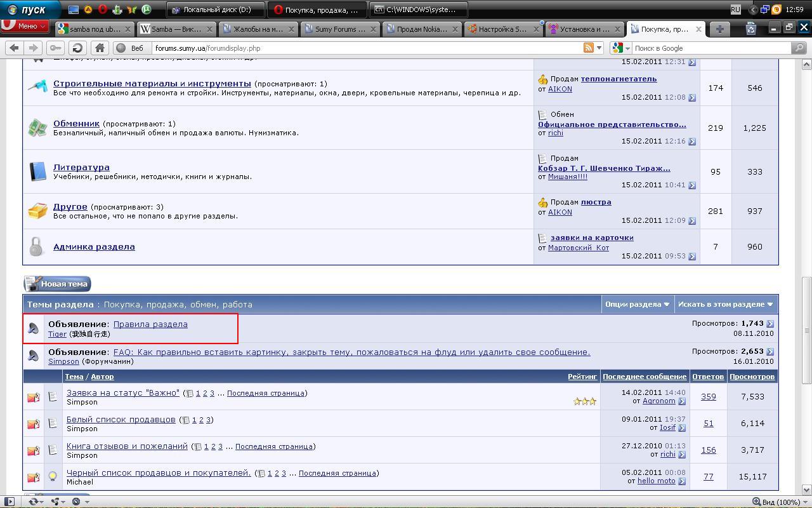
Task: Click the Поиск в Google search field
Action: [x=710, y=48]
